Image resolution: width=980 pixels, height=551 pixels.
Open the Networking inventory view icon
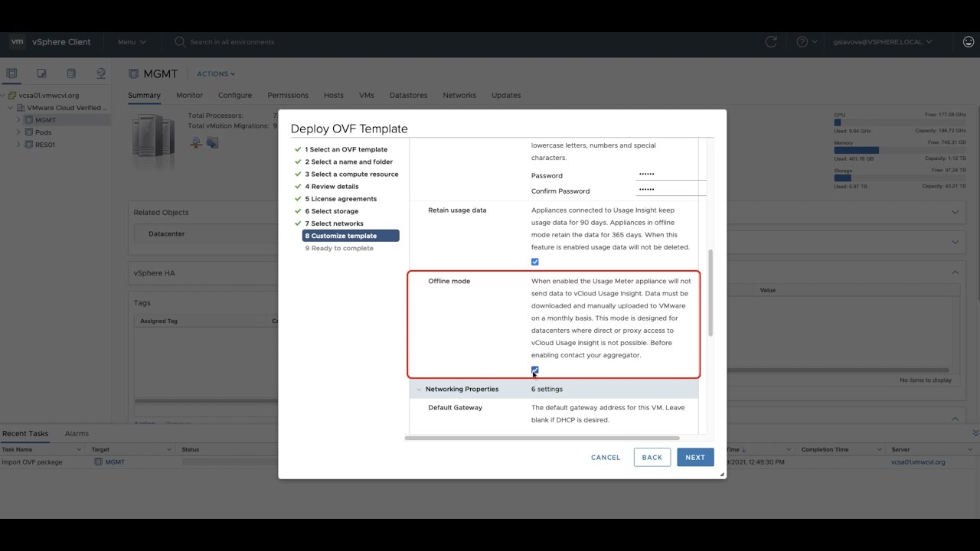(101, 72)
